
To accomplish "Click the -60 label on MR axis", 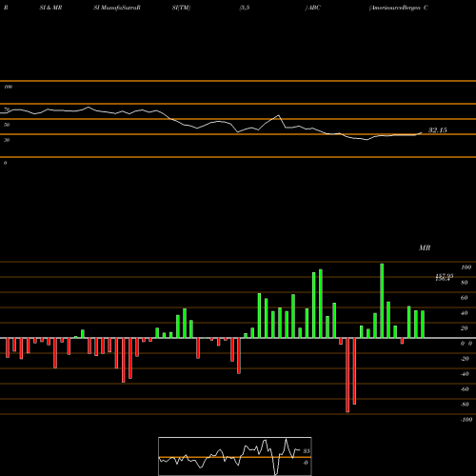I will [465, 389].
